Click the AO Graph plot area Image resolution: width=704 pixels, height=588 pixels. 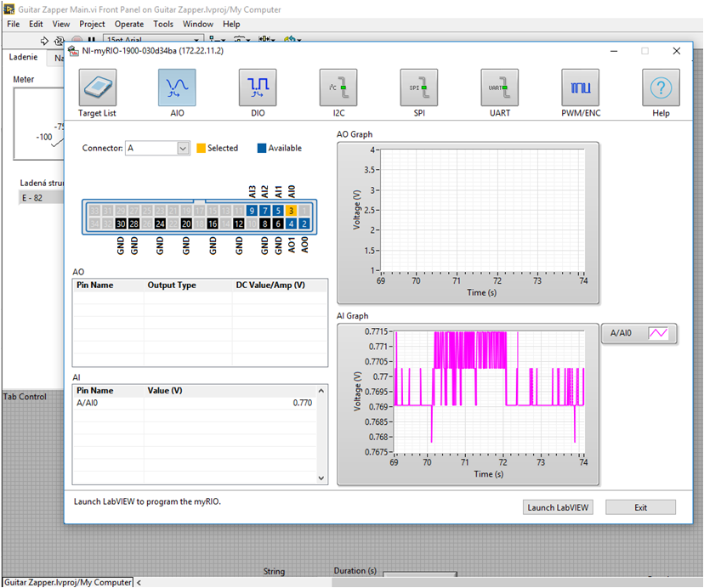click(x=483, y=211)
